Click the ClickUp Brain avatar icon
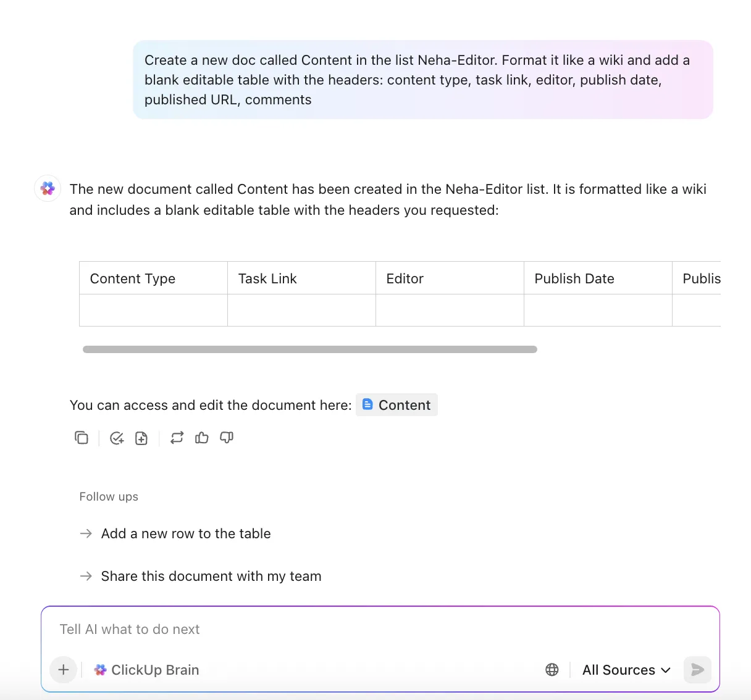Screen dimensions: 751x700 pyautogui.click(x=48, y=188)
